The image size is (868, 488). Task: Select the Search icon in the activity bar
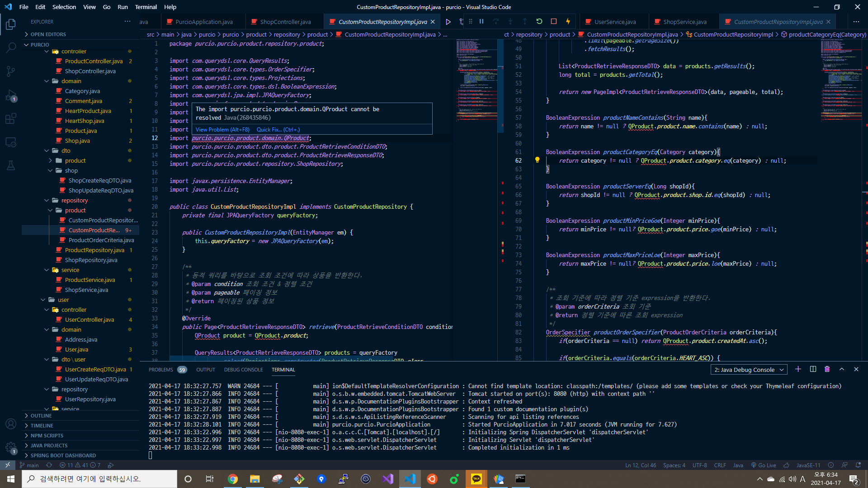[x=11, y=47]
